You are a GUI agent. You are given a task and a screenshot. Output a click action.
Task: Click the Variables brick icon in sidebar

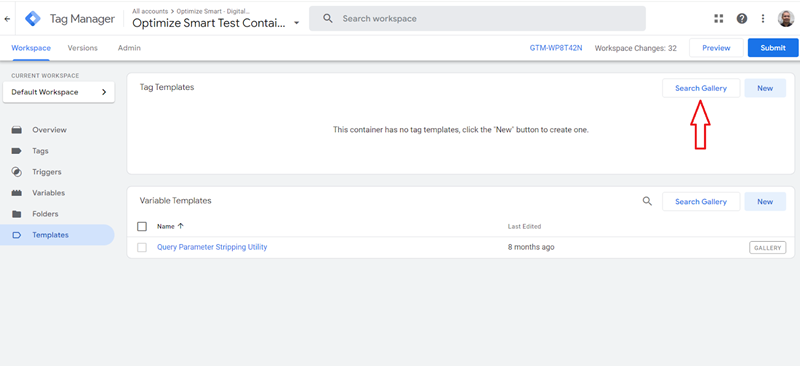[17, 193]
